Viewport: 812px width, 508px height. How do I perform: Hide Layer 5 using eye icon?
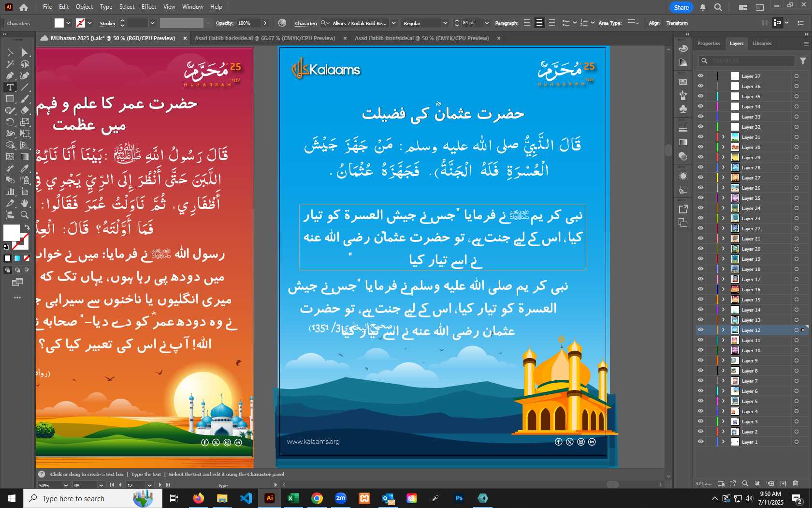point(700,401)
